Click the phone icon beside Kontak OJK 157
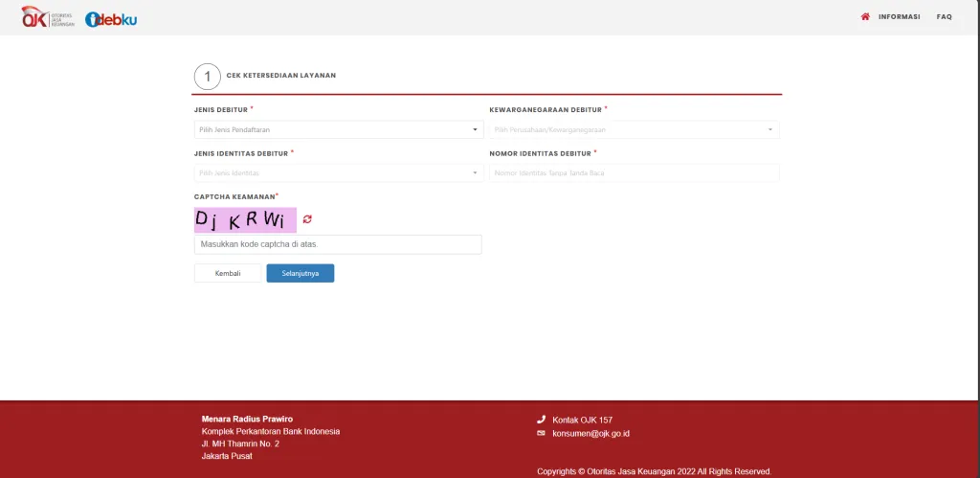 pos(542,420)
